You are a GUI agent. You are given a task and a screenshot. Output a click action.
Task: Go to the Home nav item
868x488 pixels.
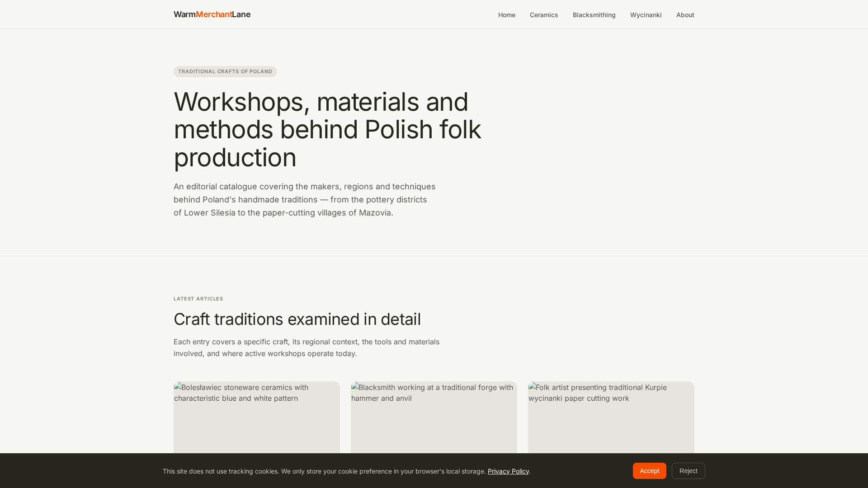pyautogui.click(x=506, y=15)
